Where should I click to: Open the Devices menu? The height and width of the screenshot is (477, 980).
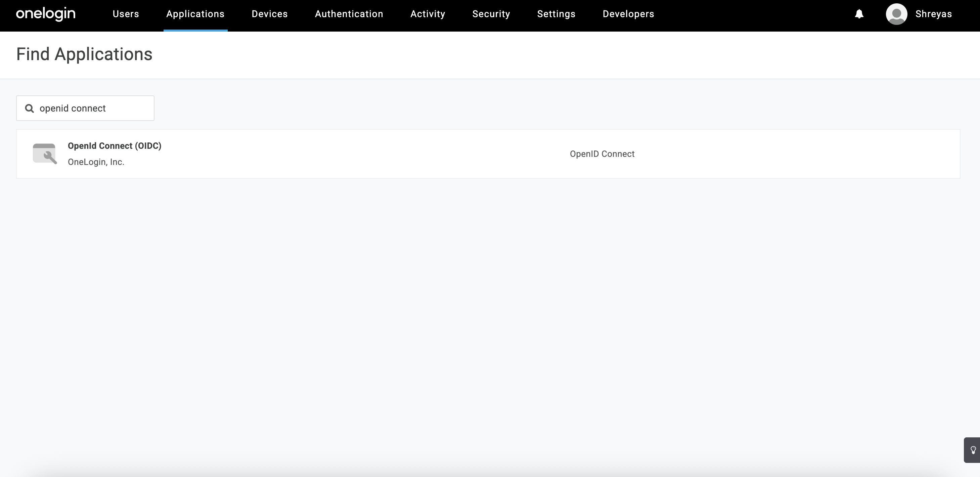(x=270, y=14)
